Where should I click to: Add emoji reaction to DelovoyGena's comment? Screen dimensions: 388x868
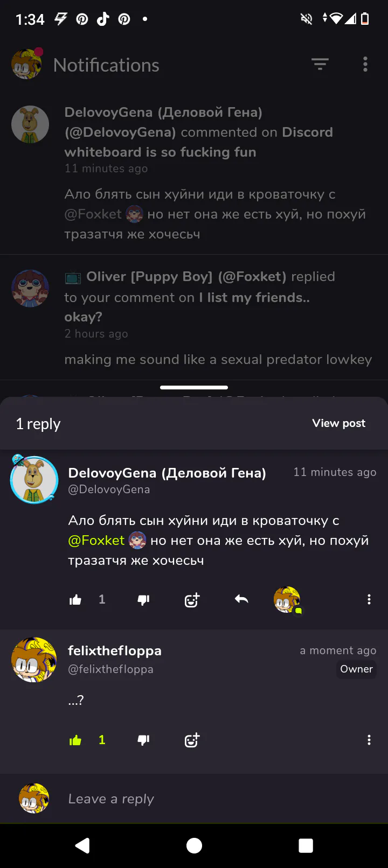tap(192, 600)
